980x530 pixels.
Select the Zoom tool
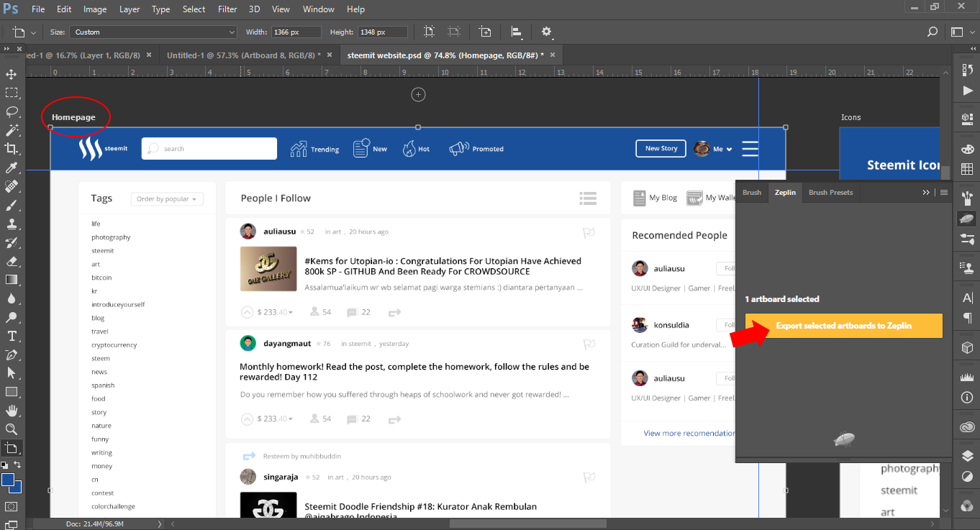pos(12,429)
